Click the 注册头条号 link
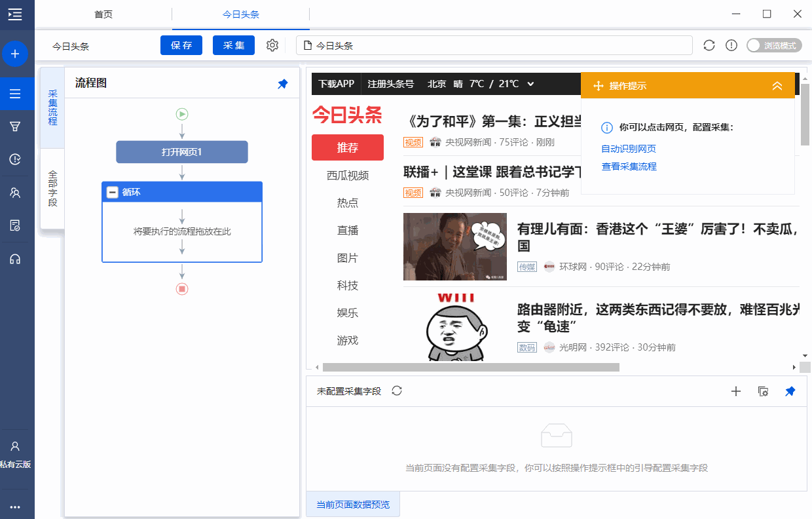812x519 pixels. (391, 84)
